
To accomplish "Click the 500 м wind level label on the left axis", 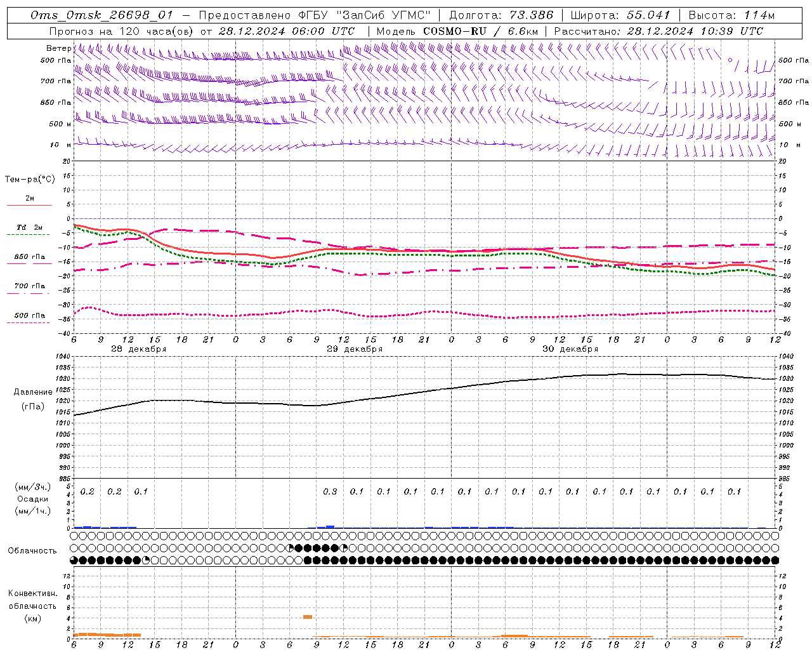I will 60,124.
